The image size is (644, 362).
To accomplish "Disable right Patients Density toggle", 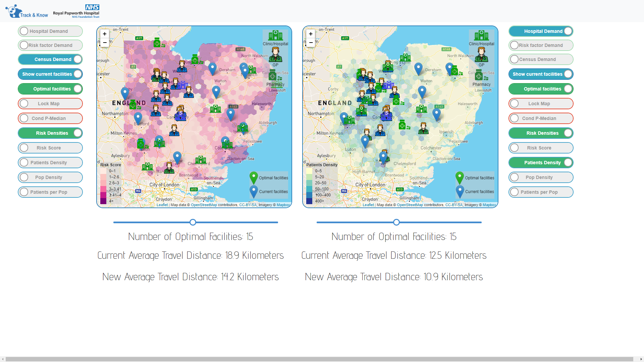I will (541, 163).
